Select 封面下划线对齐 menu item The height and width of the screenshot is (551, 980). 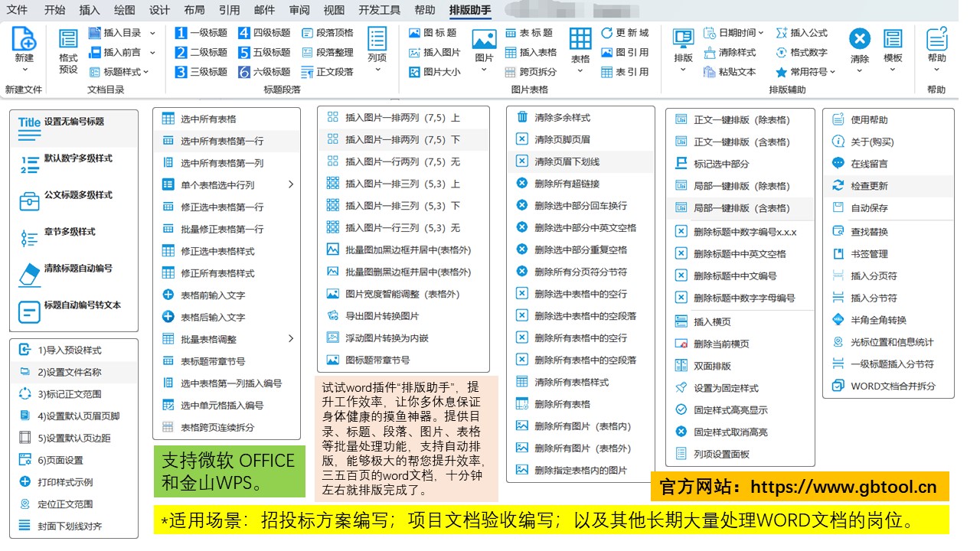point(74,527)
